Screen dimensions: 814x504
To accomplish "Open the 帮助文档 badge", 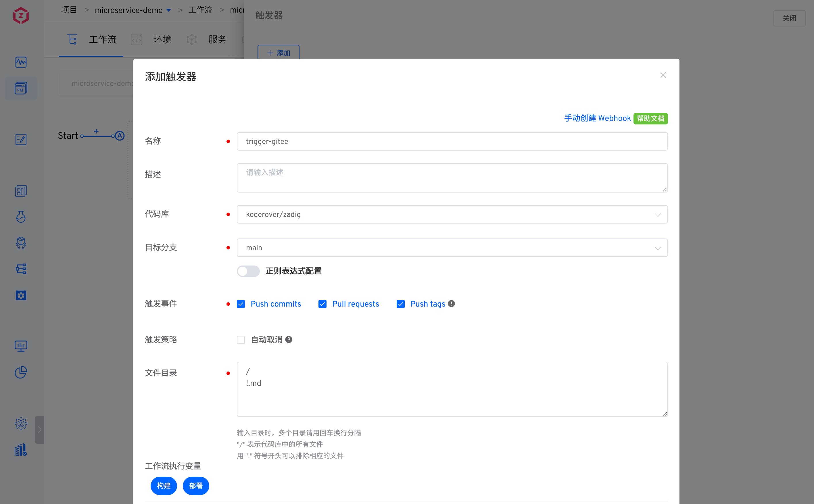I will [650, 118].
